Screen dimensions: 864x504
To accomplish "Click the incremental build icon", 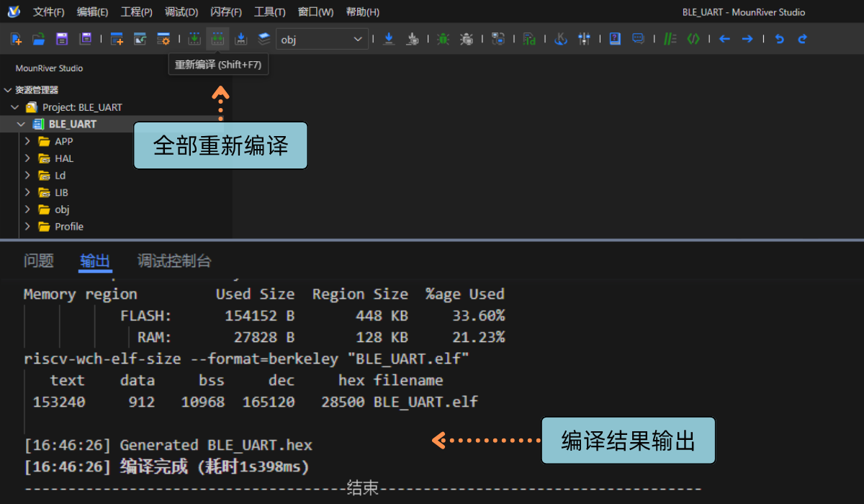I will tap(194, 39).
